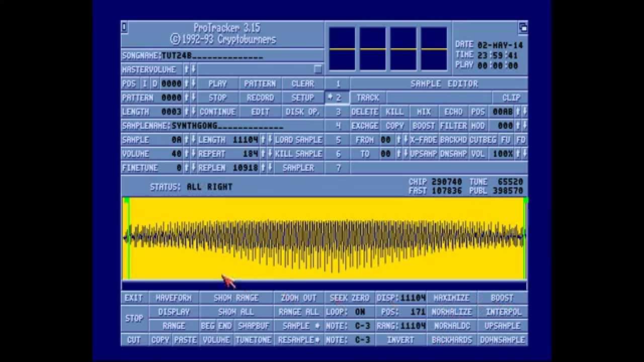Screen dimensions: 644x362
Task: Open the SETUP screen
Action: [302, 98]
